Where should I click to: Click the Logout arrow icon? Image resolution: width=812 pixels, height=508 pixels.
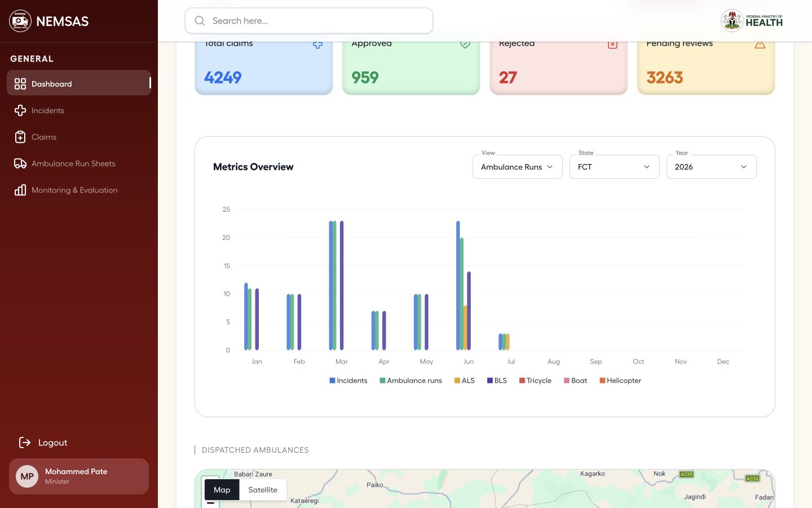[x=25, y=443]
